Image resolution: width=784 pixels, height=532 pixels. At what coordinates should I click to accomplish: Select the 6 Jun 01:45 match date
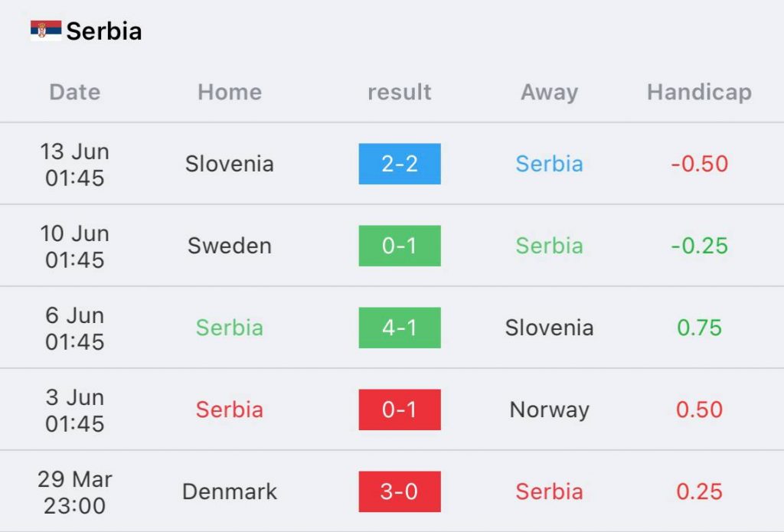point(75,328)
